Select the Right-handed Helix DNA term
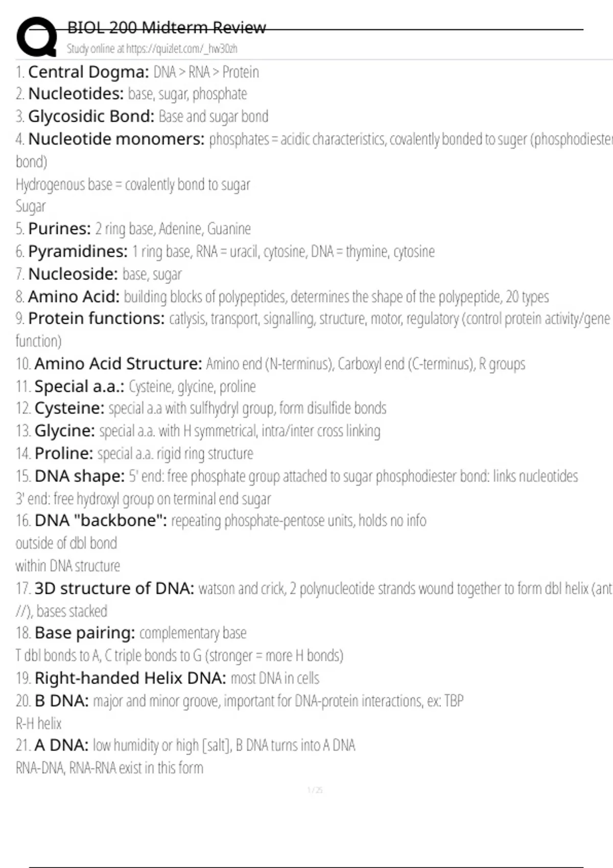Viewport: 613px width, 868px height. click(x=130, y=678)
